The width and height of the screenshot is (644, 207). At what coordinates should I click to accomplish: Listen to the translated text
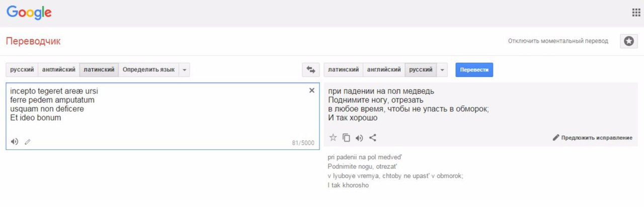tap(359, 138)
